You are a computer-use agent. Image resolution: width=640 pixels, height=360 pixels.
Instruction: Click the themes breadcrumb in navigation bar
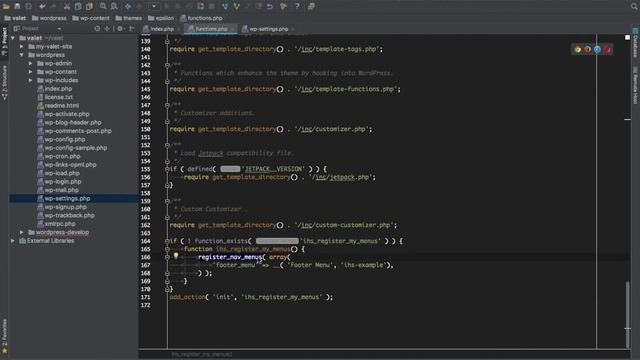tap(129, 18)
